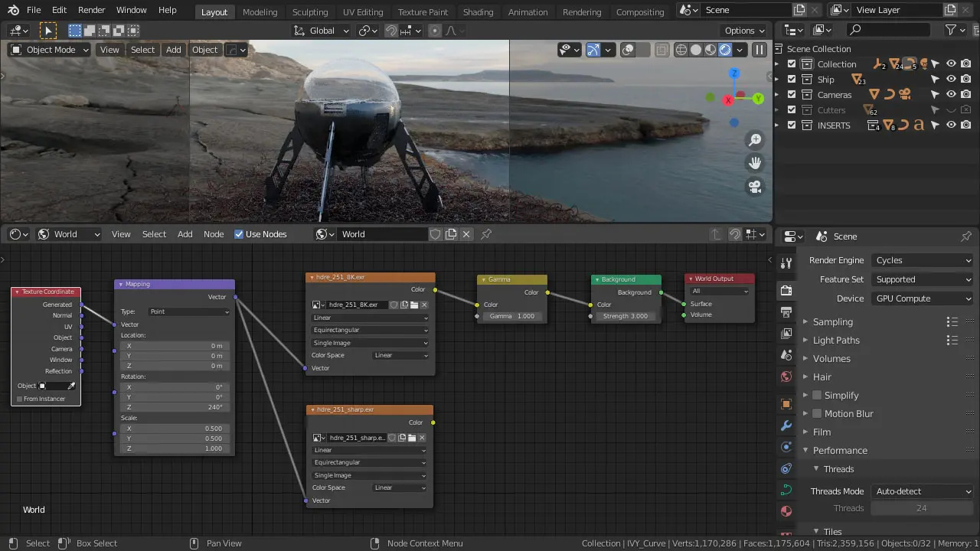Switch to material preview shading
The height and width of the screenshot is (551, 980).
click(x=710, y=50)
